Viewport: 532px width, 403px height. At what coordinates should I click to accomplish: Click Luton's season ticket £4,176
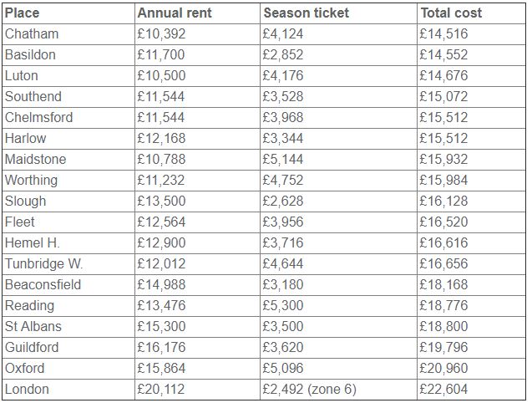click(x=282, y=76)
